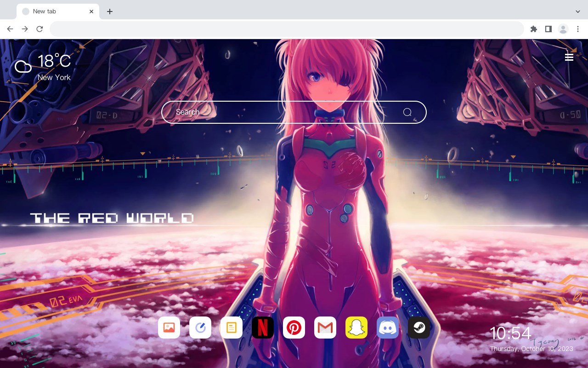Open the Chrome extensions puzzle icon
The image size is (588, 368).
click(x=534, y=29)
